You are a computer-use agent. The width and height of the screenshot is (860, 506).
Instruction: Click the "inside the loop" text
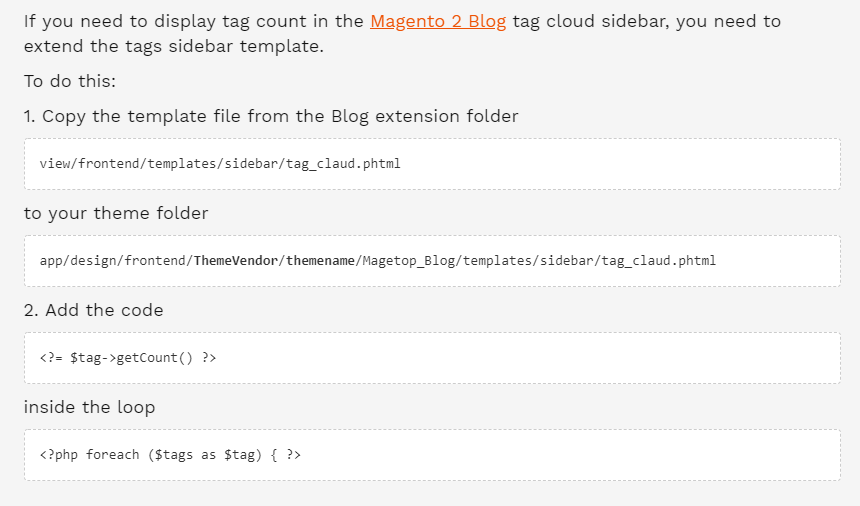point(89,407)
